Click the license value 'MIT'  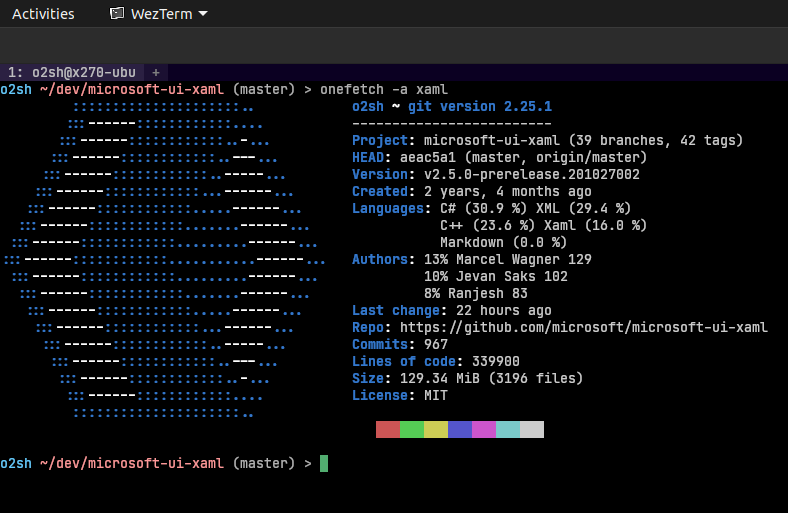click(436, 395)
